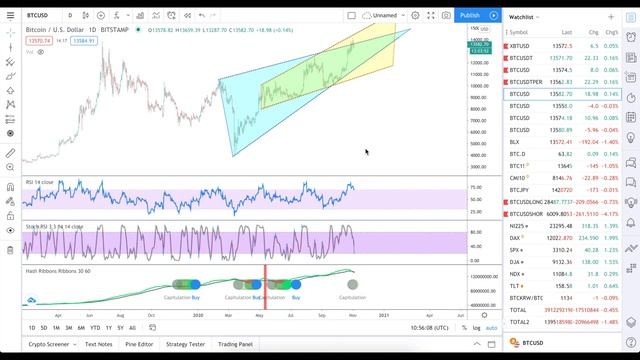Open the financials bar chart icon
The width and height of the screenshot is (640, 360).
click(x=140, y=16)
